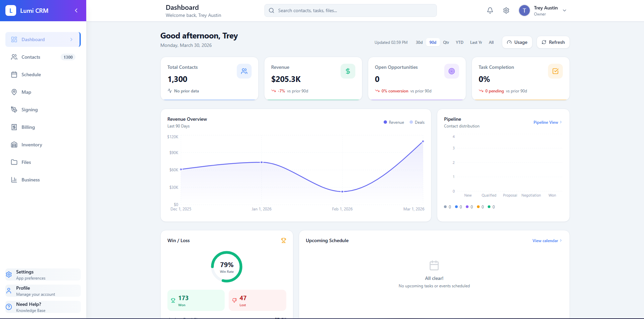The image size is (644, 319).
Task: Open the Pipeline View link
Action: [x=546, y=122]
